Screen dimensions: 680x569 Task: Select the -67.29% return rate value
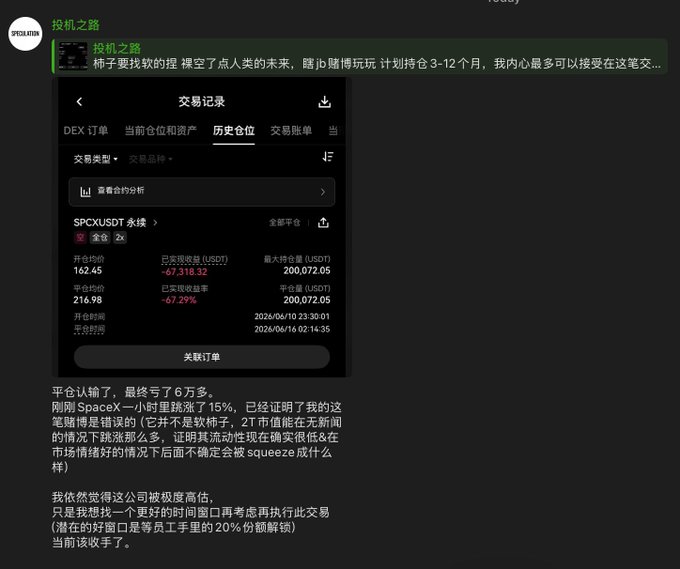pyautogui.click(x=179, y=300)
